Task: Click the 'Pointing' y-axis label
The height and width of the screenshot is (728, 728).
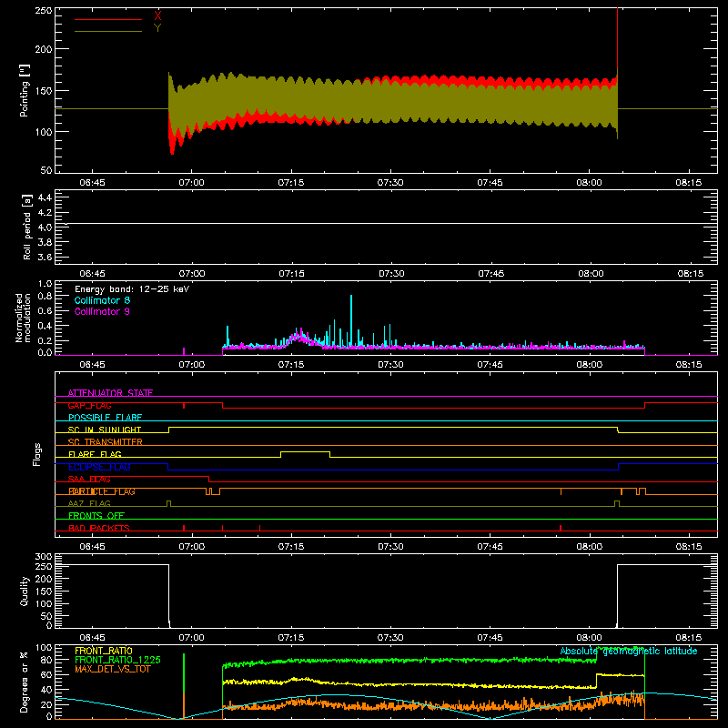Action: point(25,90)
